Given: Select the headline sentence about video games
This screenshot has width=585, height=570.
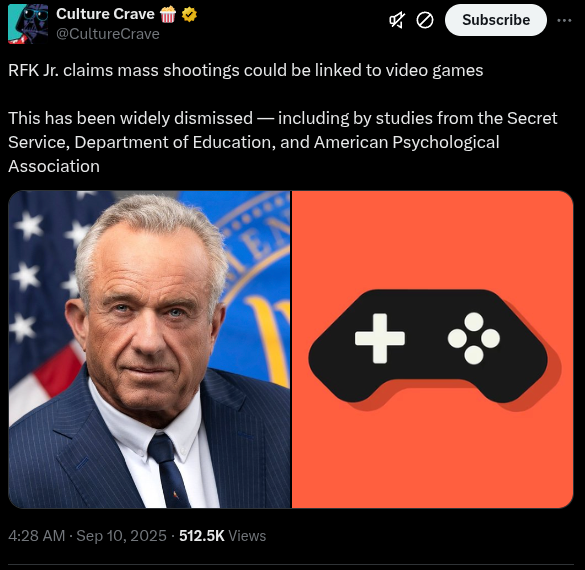Looking at the screenshot, I should click(246, 70).
